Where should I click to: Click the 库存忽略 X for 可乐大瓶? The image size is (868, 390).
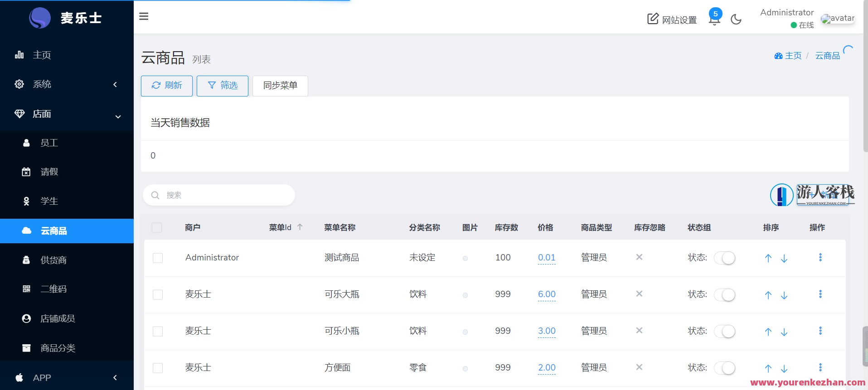pos(639,294)
